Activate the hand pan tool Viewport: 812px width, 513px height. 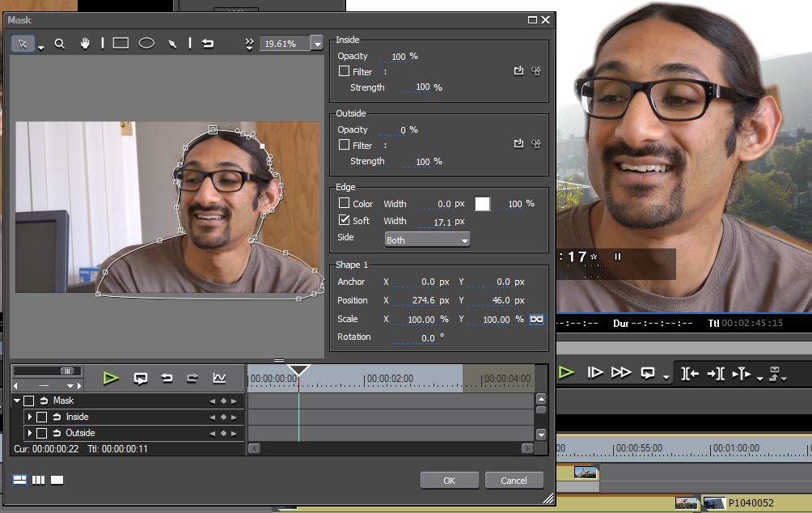(x=85, y=44)
